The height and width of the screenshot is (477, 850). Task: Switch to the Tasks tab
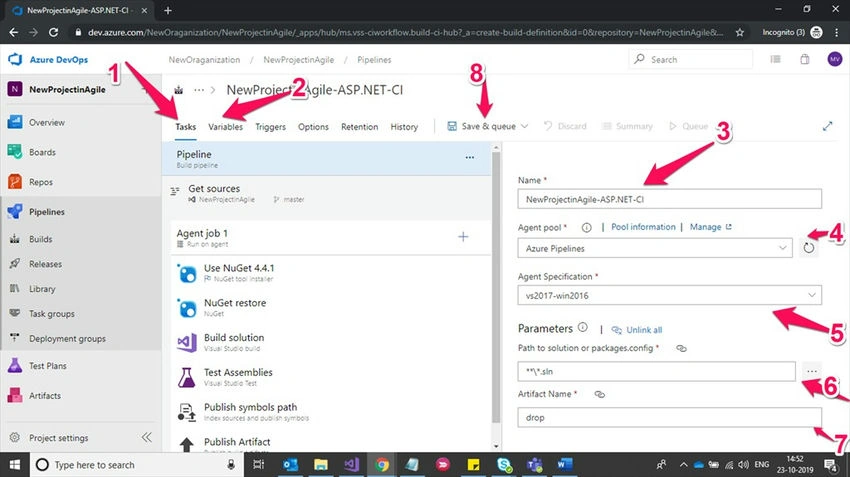coord(185,127)
